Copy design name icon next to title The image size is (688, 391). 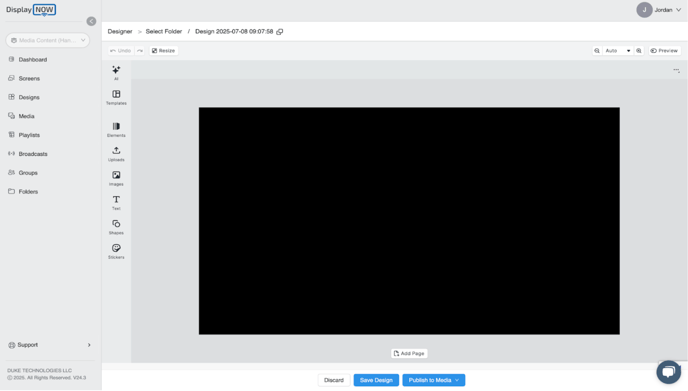click(x=280, y=32)
